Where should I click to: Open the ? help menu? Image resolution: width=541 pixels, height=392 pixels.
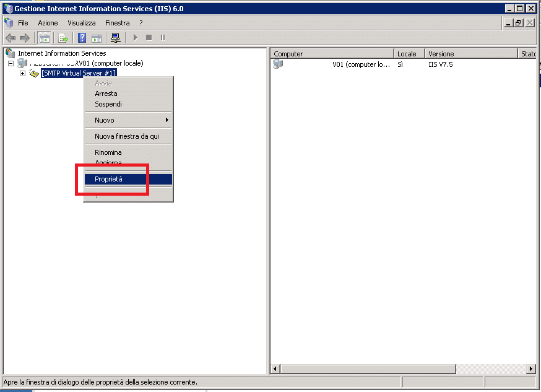click(141, 23)
